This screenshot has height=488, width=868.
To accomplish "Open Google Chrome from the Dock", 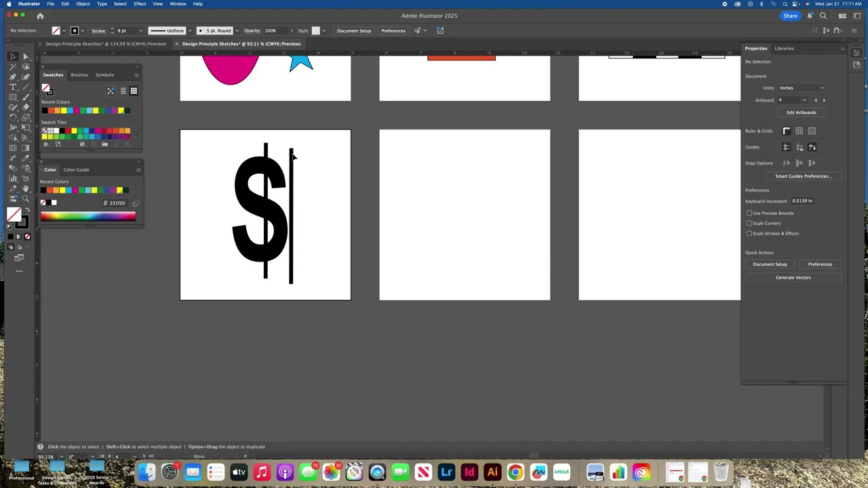I will point(515,472).
